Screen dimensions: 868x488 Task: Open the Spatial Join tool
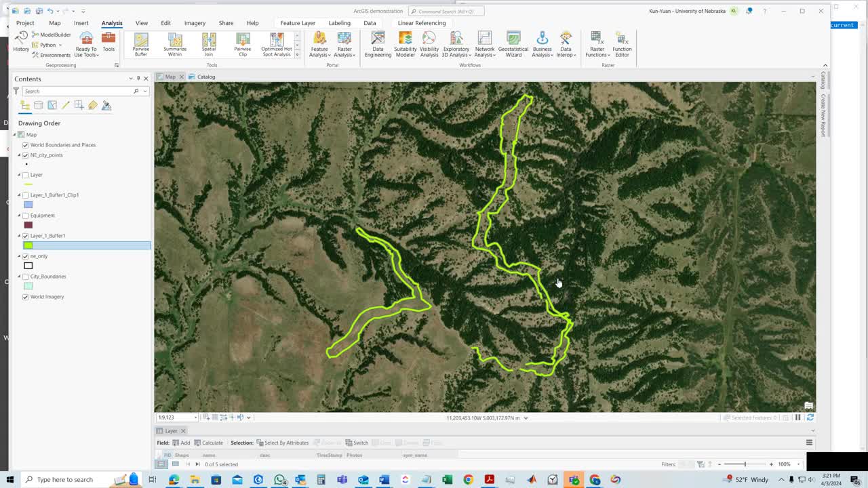209,45
